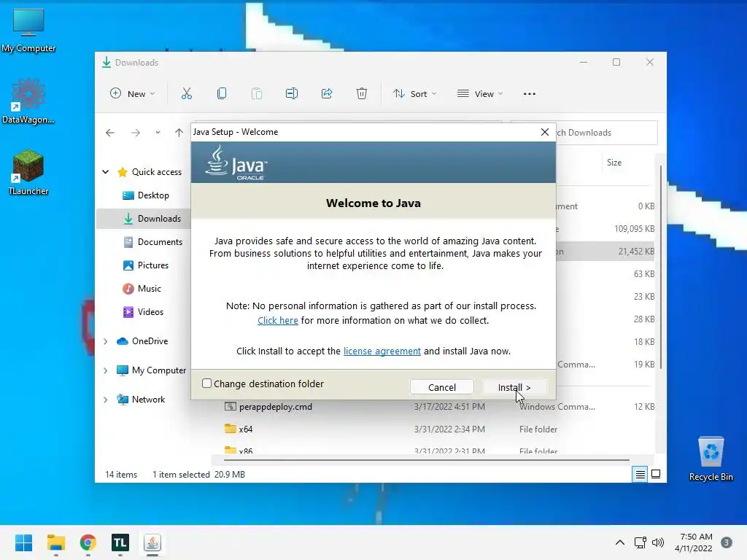Open the Sort dropdown
The image size is (747, 560).
[414, 94]
